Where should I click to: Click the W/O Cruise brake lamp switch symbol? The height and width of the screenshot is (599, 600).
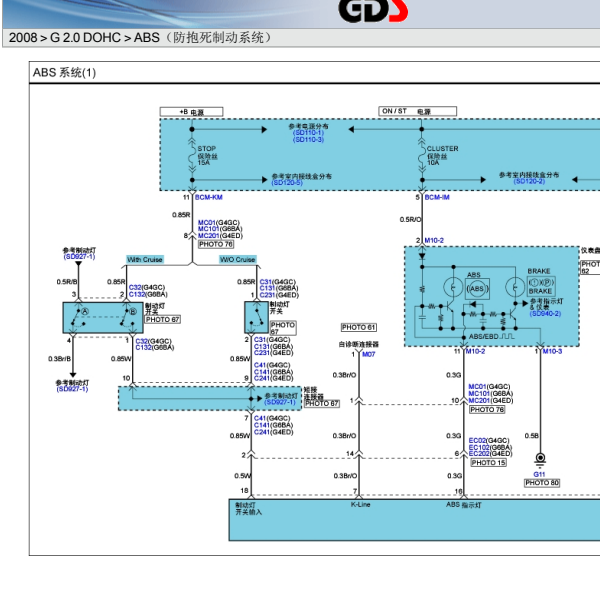click(256, 317)
